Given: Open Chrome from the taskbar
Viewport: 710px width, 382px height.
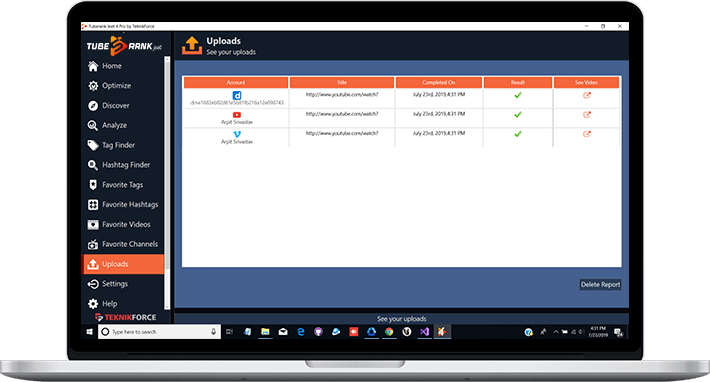Looking at the screenshot, I should pyautogui.click(x=389, y=332).
